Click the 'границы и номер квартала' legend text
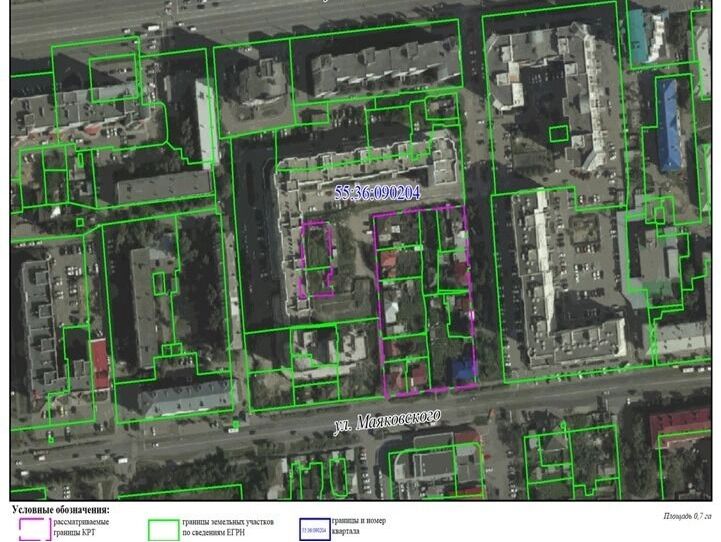This screenshot has width=721, height=542. click(x=358, y=527)
